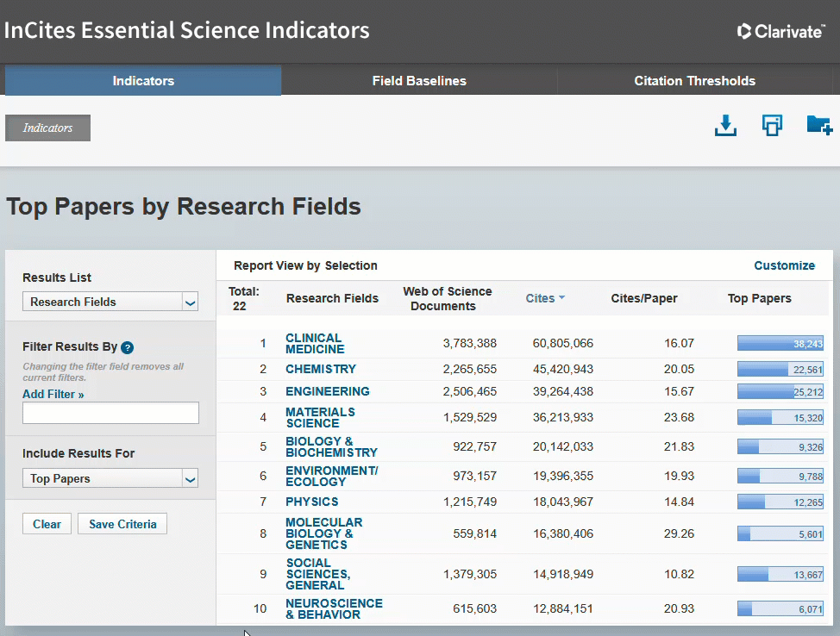Click the filter input field
The image size is (840, 636).
tap(110, 413)
